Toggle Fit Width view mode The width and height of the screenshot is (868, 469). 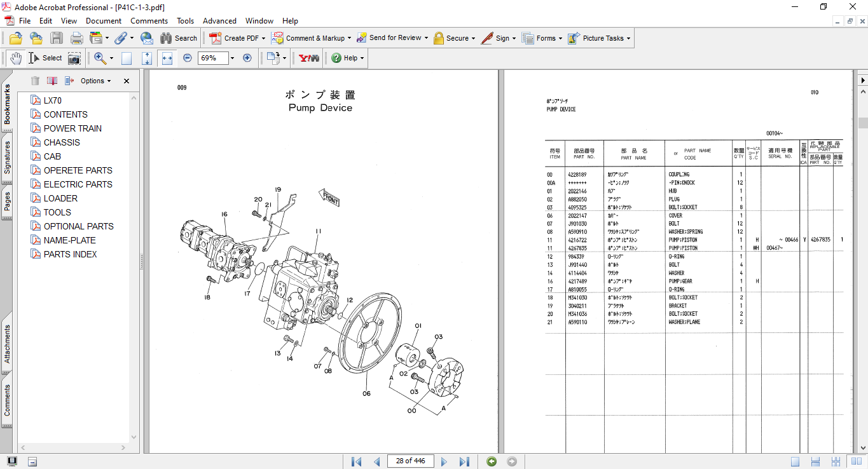pyautogui.click(x=167, y=58)
